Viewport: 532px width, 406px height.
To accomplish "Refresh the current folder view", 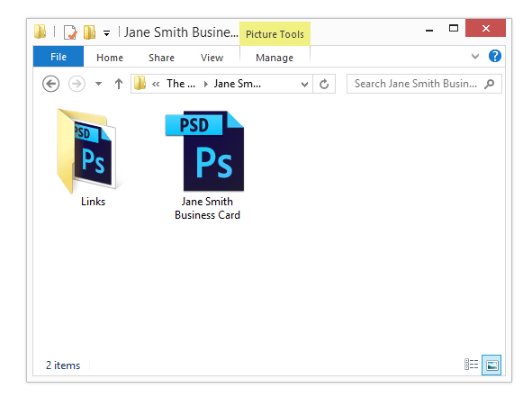I will [324, 84].
